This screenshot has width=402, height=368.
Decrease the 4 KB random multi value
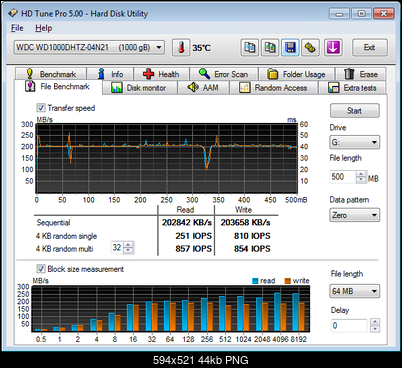point(128,251)
